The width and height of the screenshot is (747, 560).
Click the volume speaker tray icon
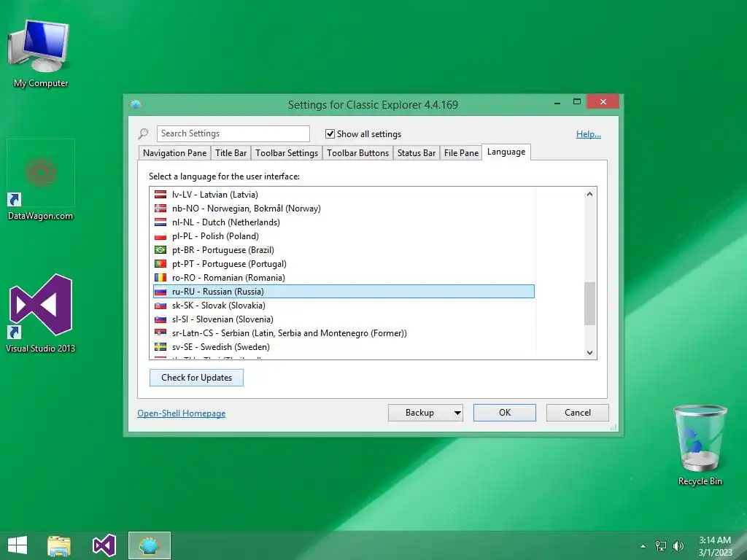(678, 545)
